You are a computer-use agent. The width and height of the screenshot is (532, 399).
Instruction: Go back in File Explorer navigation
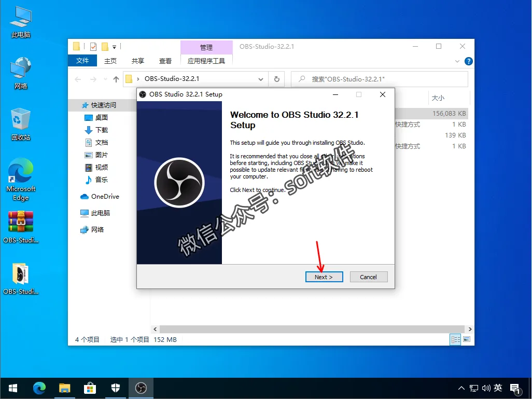pyautogui.click(x=78, y=79)
